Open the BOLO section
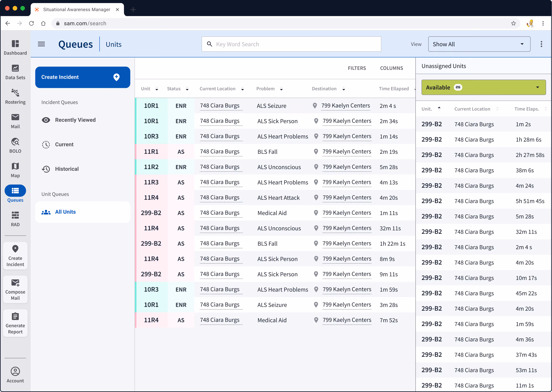Screen dimensions: 552x392 click(x=15, y=145)
